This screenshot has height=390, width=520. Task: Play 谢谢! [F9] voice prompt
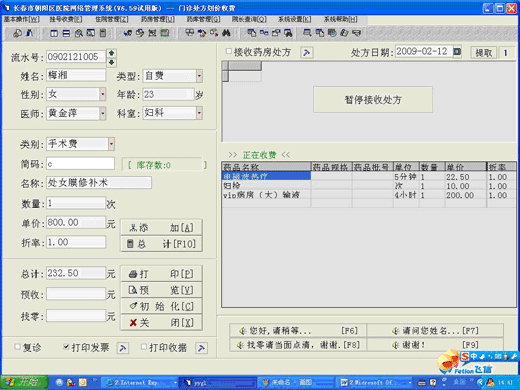coord(435,345)
